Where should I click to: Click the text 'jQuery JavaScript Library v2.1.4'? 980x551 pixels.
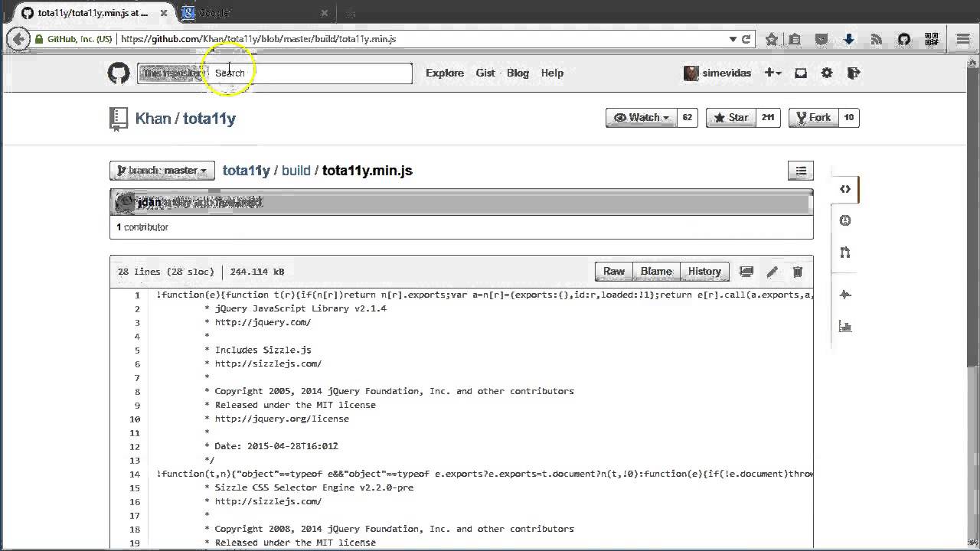(300, 309)
